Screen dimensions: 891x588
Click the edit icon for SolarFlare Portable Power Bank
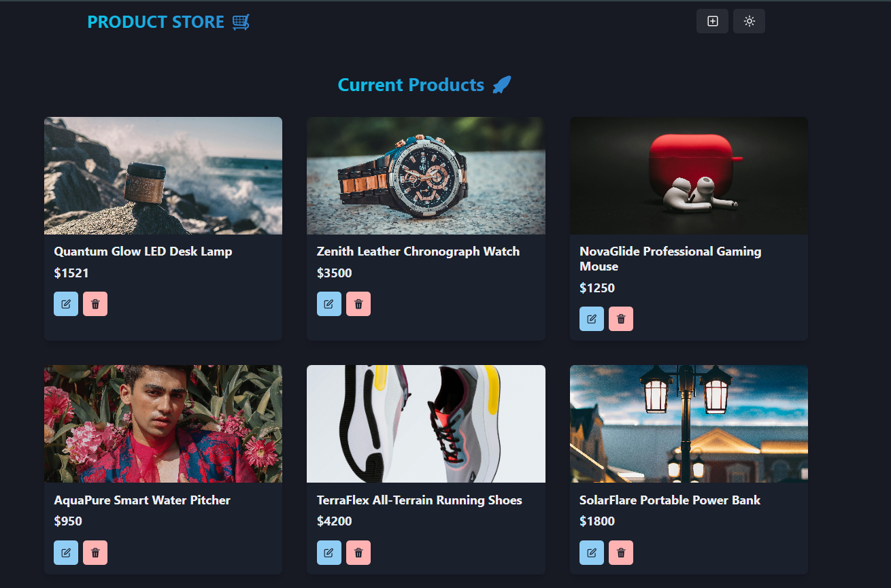click(x=592, y=553)
